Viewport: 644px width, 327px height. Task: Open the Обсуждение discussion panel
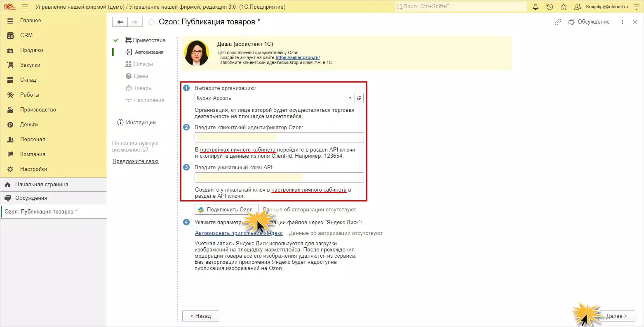(x=589, y=22)
